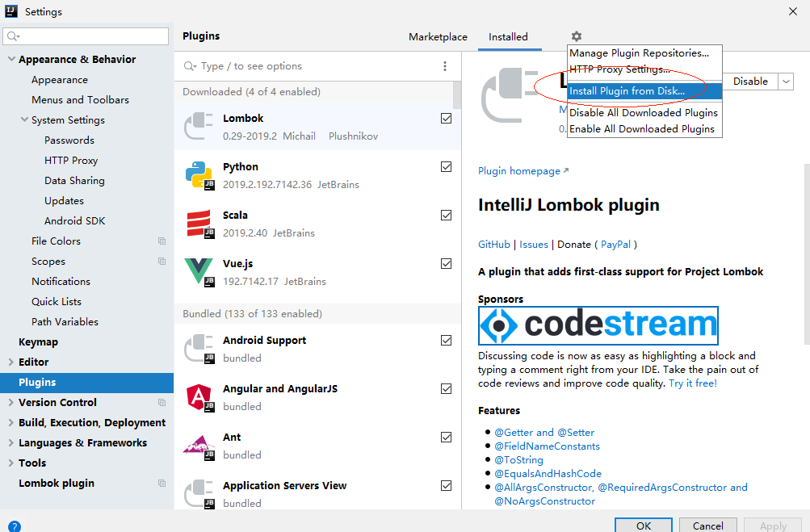Open the plugins gear settings icon
Viewport: 810px width, 532px height.
577,36
